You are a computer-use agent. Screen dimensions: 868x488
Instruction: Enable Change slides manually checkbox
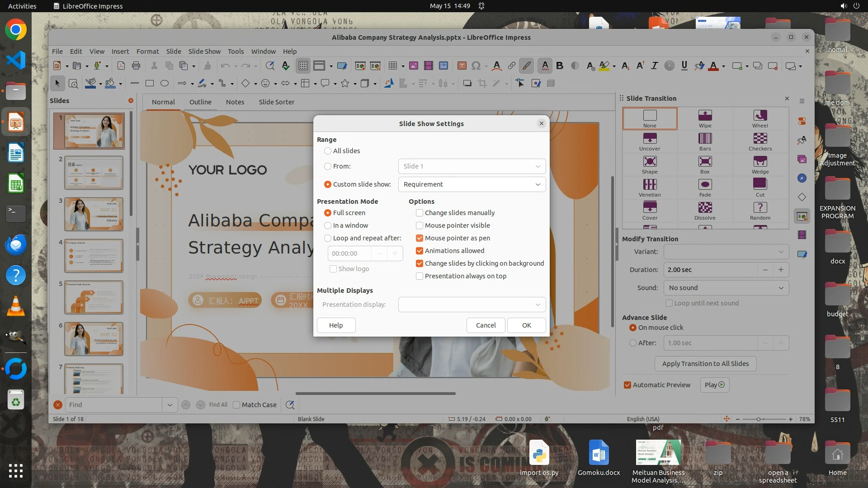pyautogui.click(x=420, y=213)
